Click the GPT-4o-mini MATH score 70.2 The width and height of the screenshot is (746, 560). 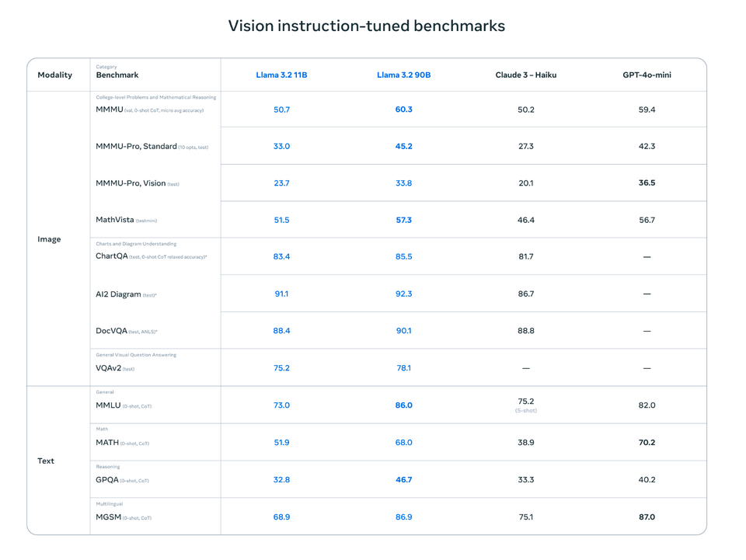[x=647, y=443]
